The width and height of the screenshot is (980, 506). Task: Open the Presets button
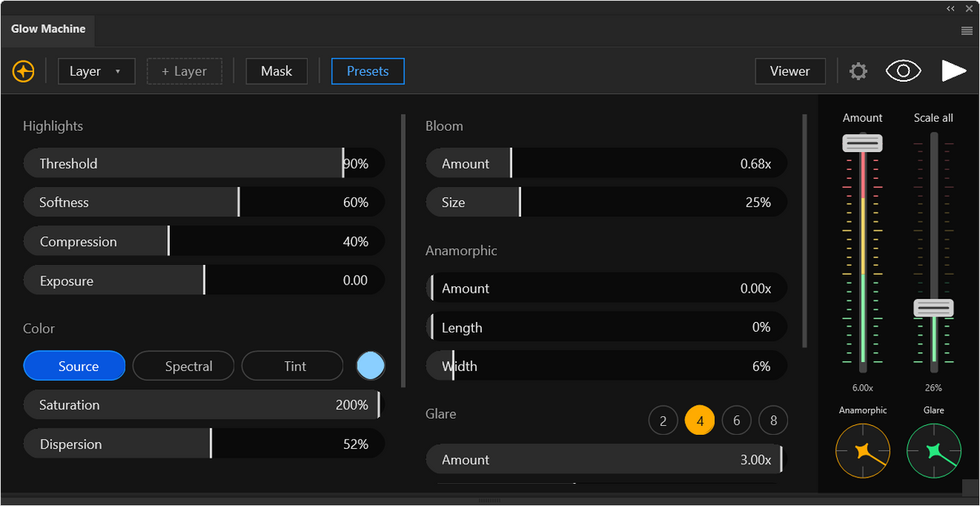[367, 71]
